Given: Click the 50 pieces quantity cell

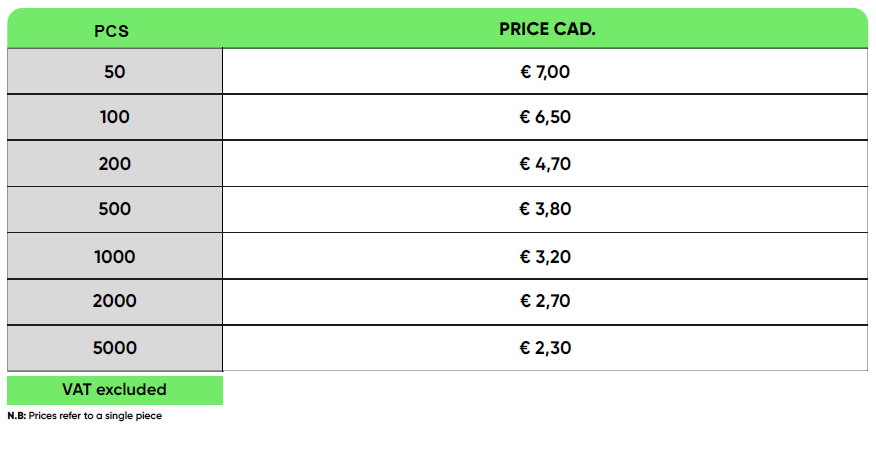Looking at the screenshot, I should (x=115, y=72).
